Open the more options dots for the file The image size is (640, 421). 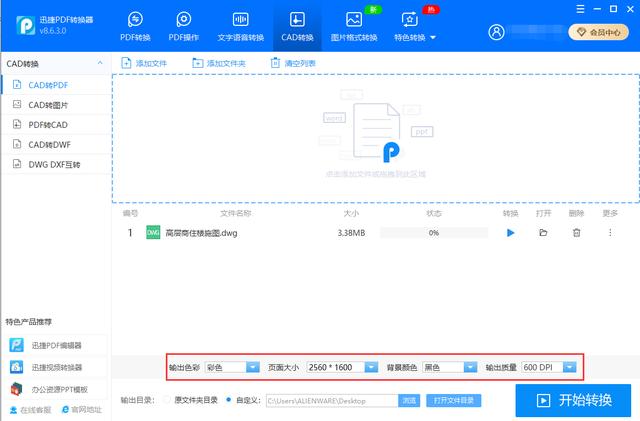[x=610, y=233]
